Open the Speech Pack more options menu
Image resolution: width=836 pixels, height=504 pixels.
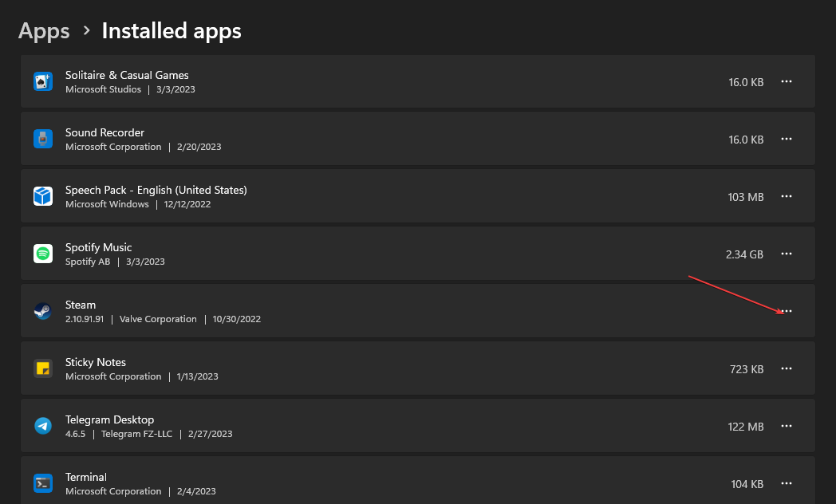787,197
